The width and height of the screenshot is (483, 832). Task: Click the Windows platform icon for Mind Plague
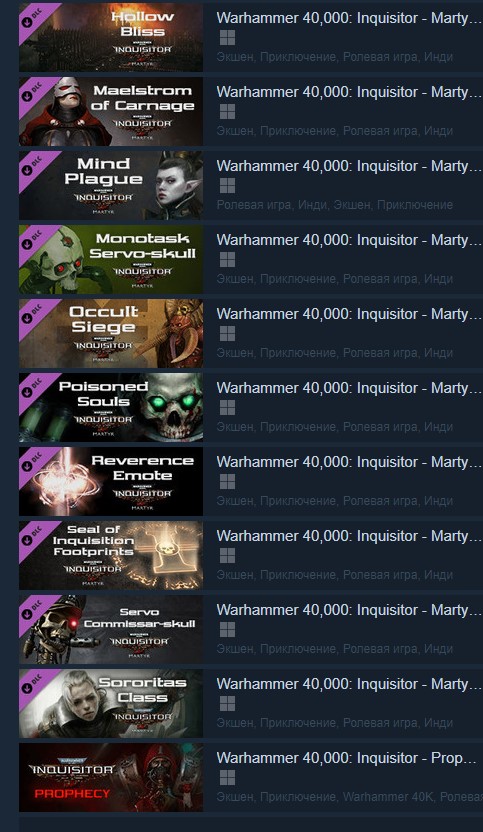tap(227, 186)
